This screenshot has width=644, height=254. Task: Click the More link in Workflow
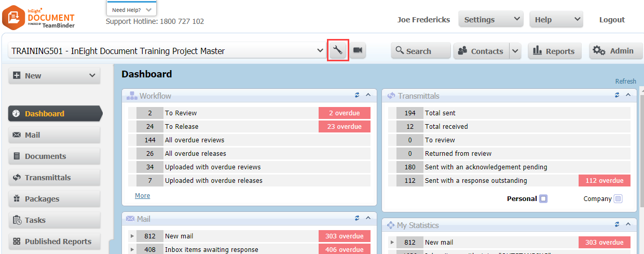coord(142,196)
